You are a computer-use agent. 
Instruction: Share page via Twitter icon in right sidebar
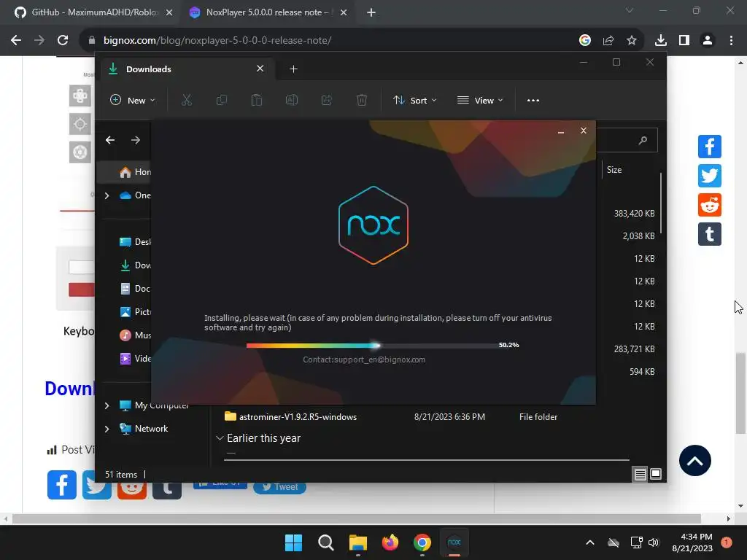coord(709,176)
